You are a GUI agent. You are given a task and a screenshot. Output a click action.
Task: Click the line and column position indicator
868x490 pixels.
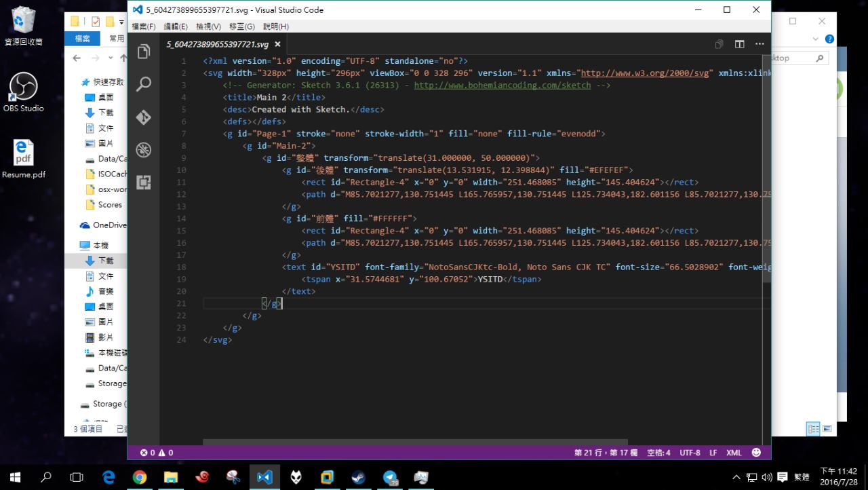606,453
